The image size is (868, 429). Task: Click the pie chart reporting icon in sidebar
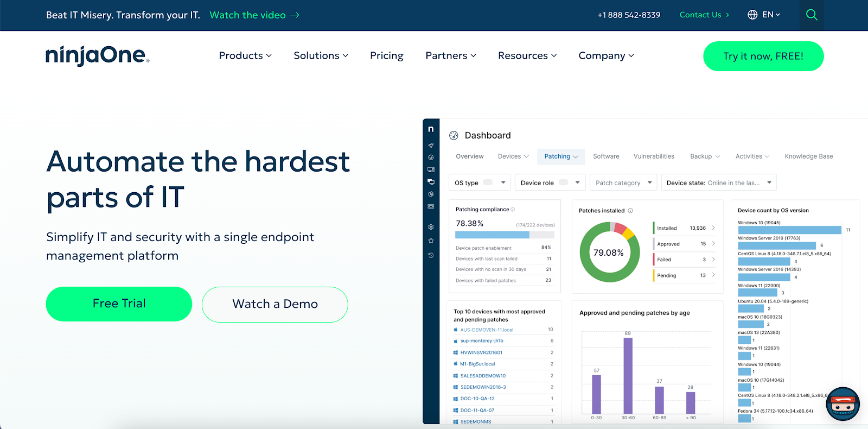coord(431,194)
